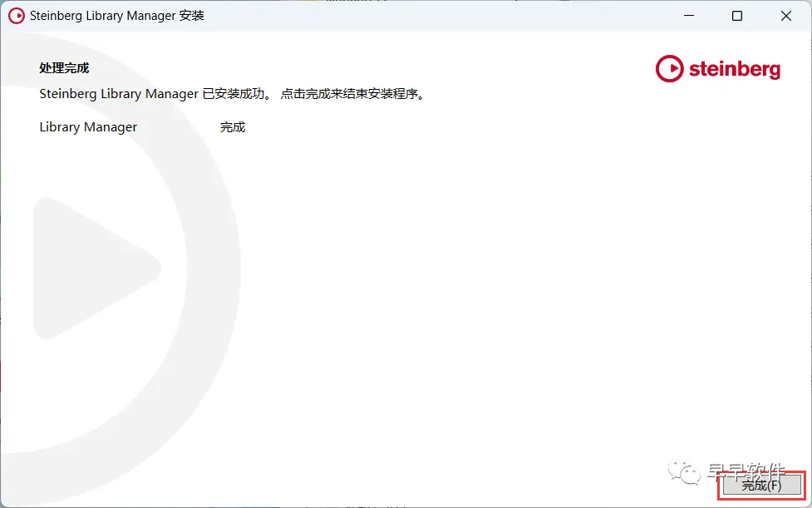
Task: Click the window title Steinberg Library Manager 安装
Action: click(x=117, y=16)
